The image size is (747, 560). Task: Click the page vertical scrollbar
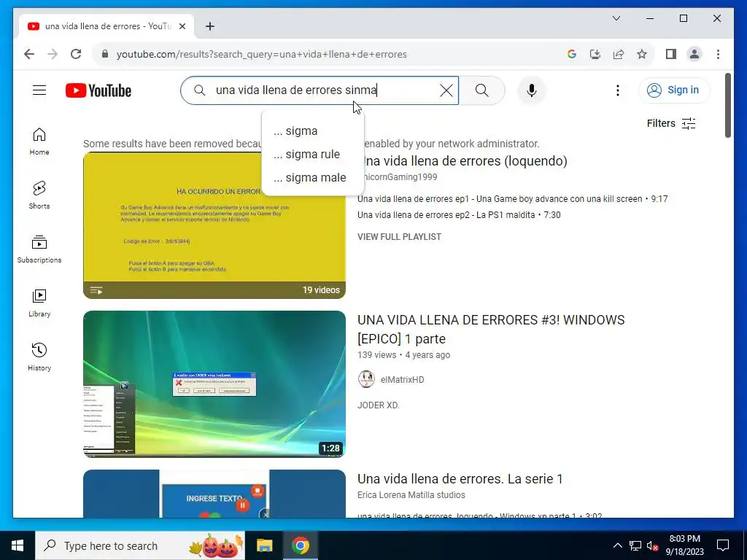click(x=727, y=106)
